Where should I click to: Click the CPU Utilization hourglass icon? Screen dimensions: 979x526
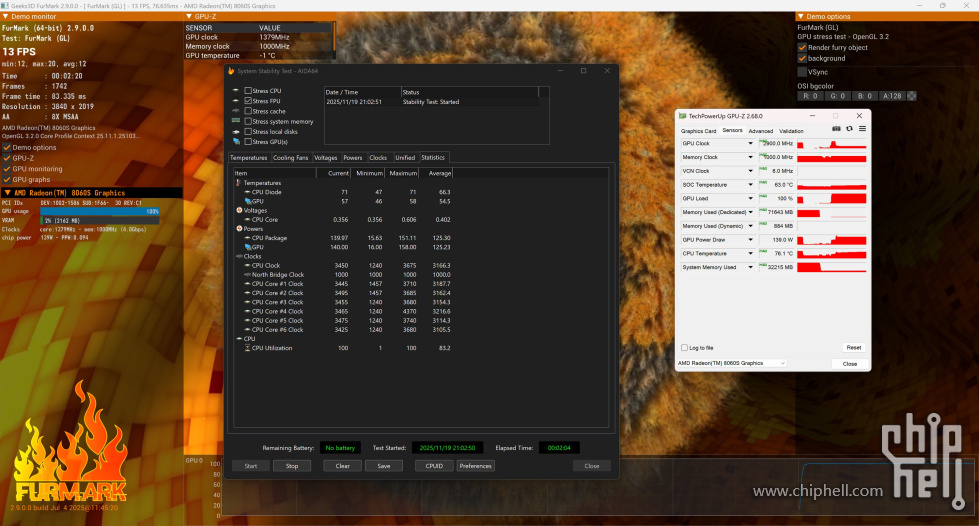246,348
